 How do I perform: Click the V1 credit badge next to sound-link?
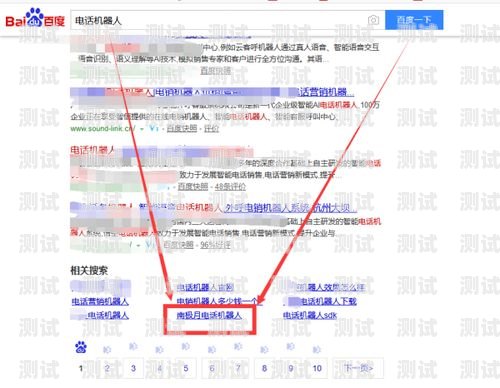point(153,128)
